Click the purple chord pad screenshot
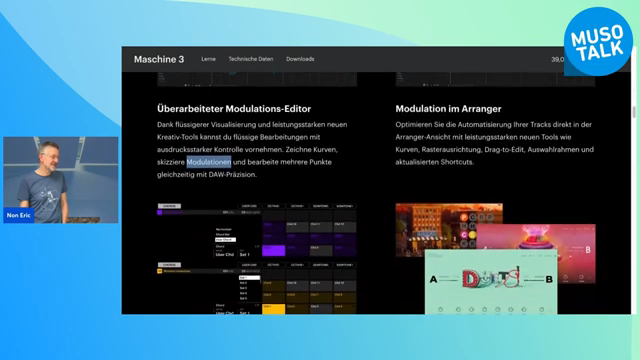The width and height of the screenshot is (640, 360). tap(257, 230)
